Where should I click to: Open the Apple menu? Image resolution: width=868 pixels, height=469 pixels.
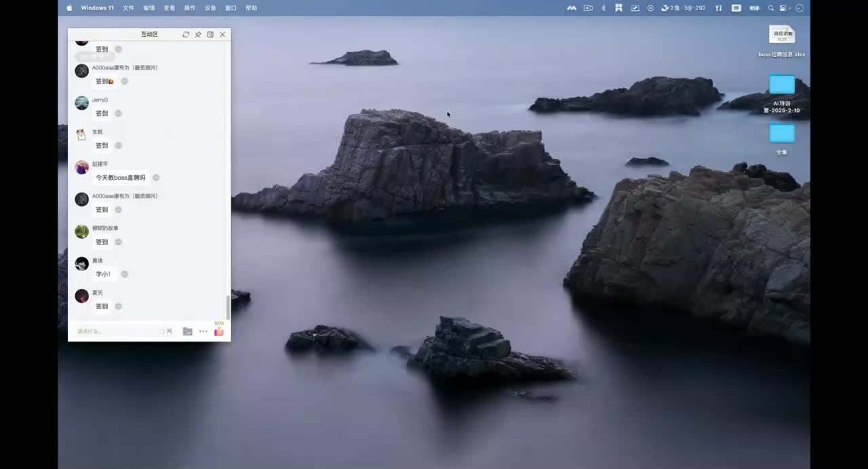(69, 8)
